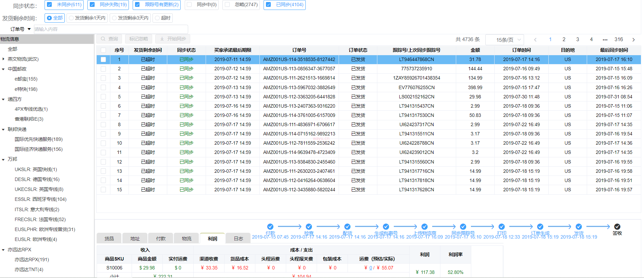Screen dimensions: 644x278
Task: Switch to the 付款 tab
Action: [x=161, y=238]
